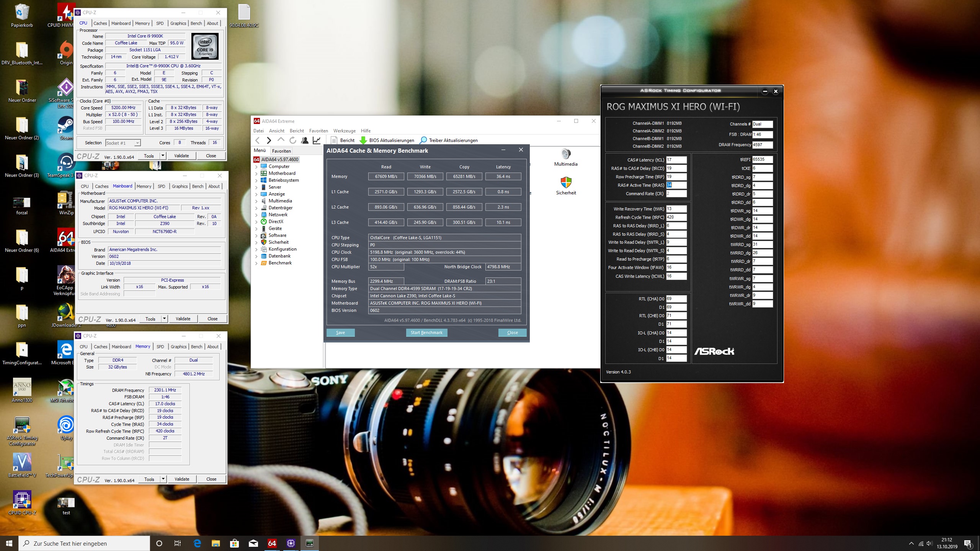Click the tREFI value field
The height and width of the screenshot is (551, 980).
coord(762,160)
